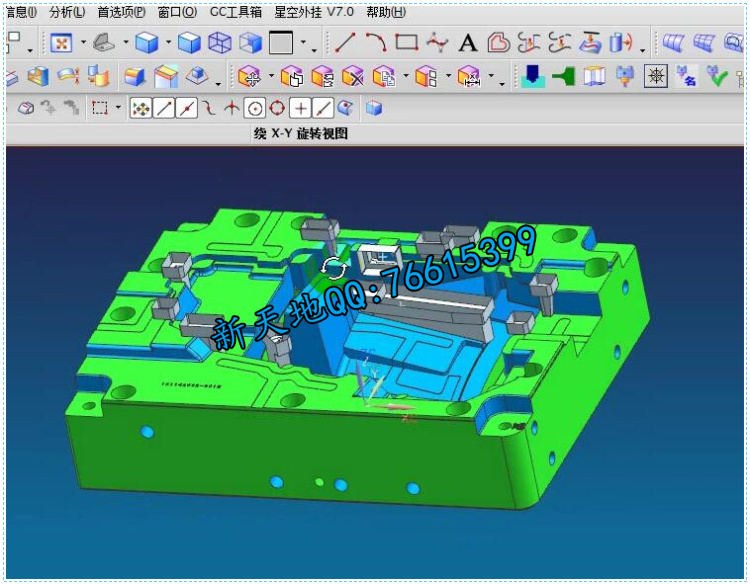Open the 星空外挂 V7.0 menu
Viewport: 750px width, 585px height.
(x=314, y=12)
